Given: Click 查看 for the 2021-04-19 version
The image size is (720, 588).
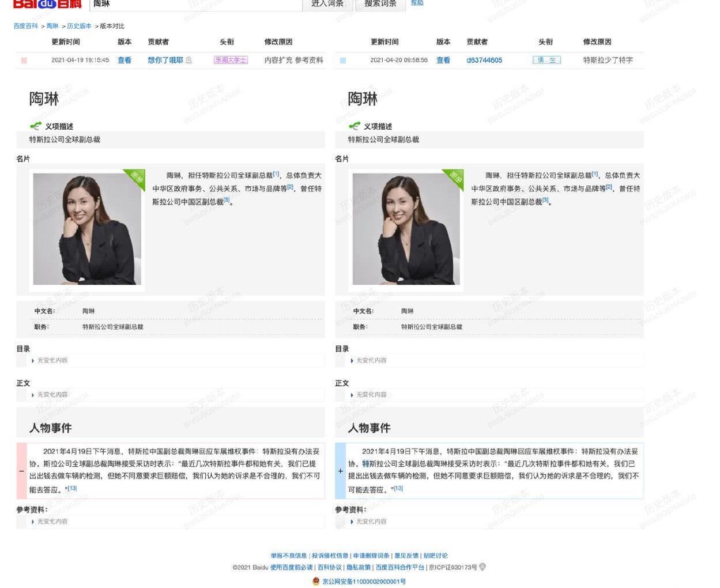Looking at the screenshot, I should click(125, 60).
